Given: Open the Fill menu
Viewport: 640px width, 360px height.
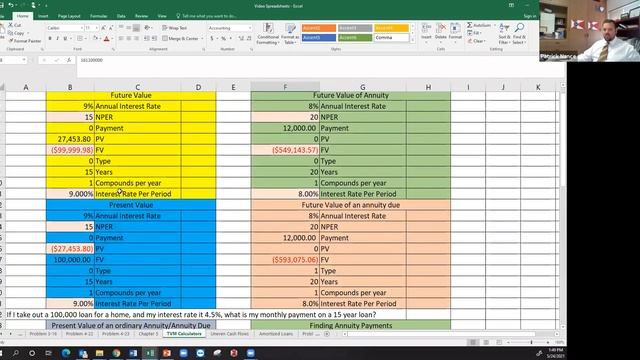Looking at the screenshot, I should coord(475,33).
